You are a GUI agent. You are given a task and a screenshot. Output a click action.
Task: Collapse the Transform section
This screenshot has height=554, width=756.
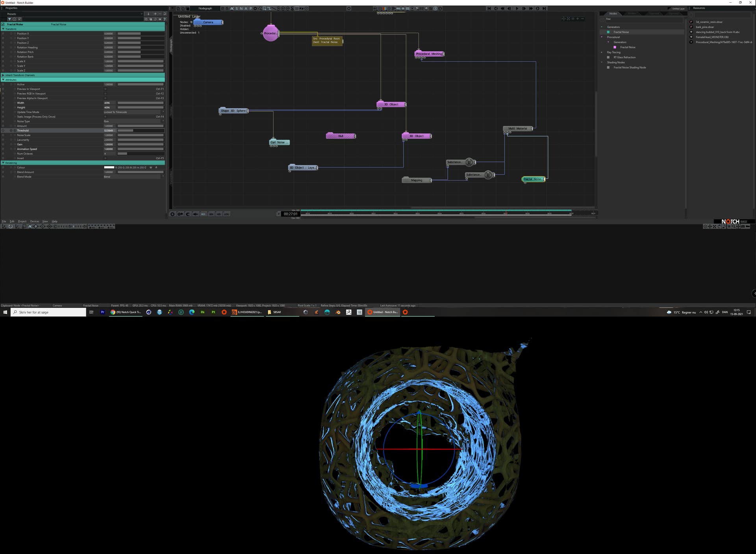coord(4,29)
